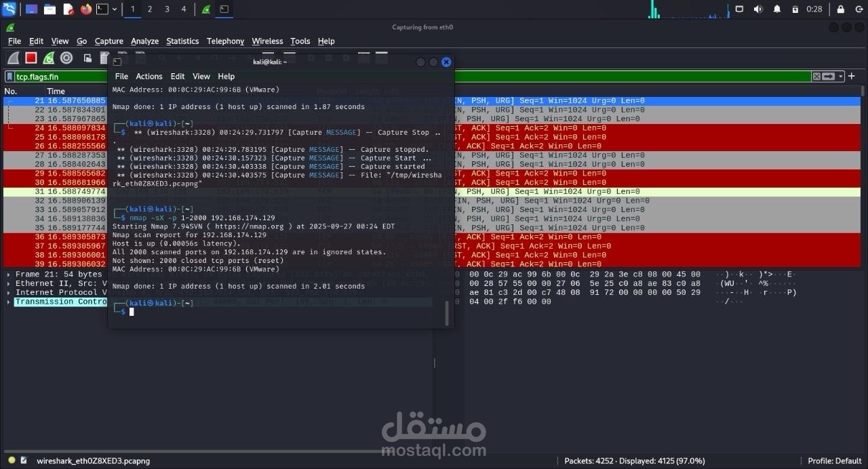Viewport: 868px width, 469px height.
Task: Lock the screen with the padlock icon
Action: [841, 9]
